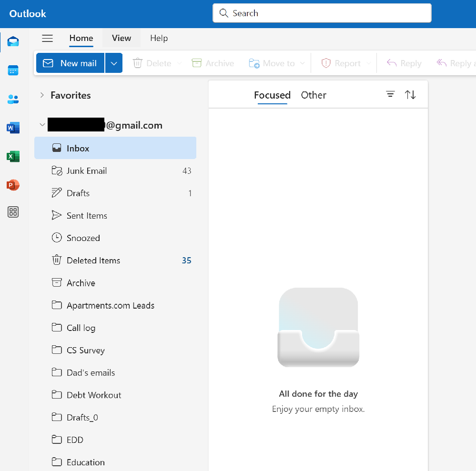Image resolution: width=476 pixels, height=471 pixels.
Task: Open the Snoozed folder
Action: click(x=115, y=238)
